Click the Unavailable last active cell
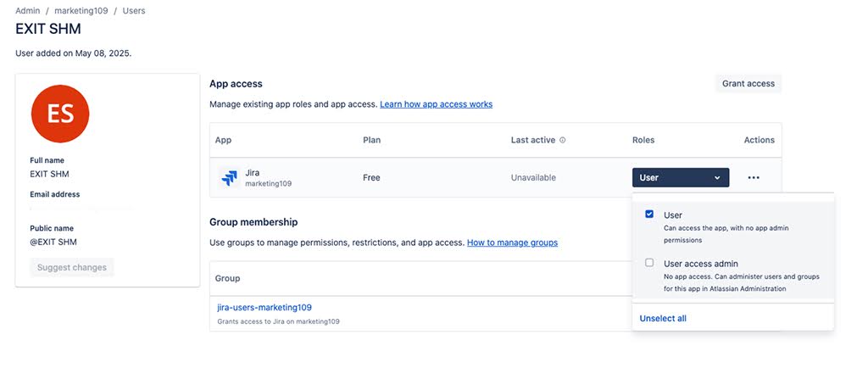Image resolution: width=868 pixels, height=368 pixels. coord(533,177)
